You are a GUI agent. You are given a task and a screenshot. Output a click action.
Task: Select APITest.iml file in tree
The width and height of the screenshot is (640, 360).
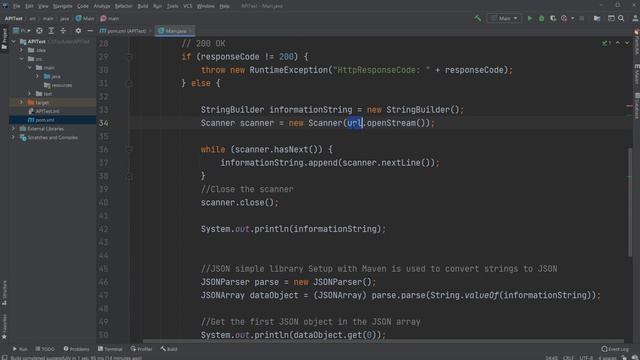44,111
